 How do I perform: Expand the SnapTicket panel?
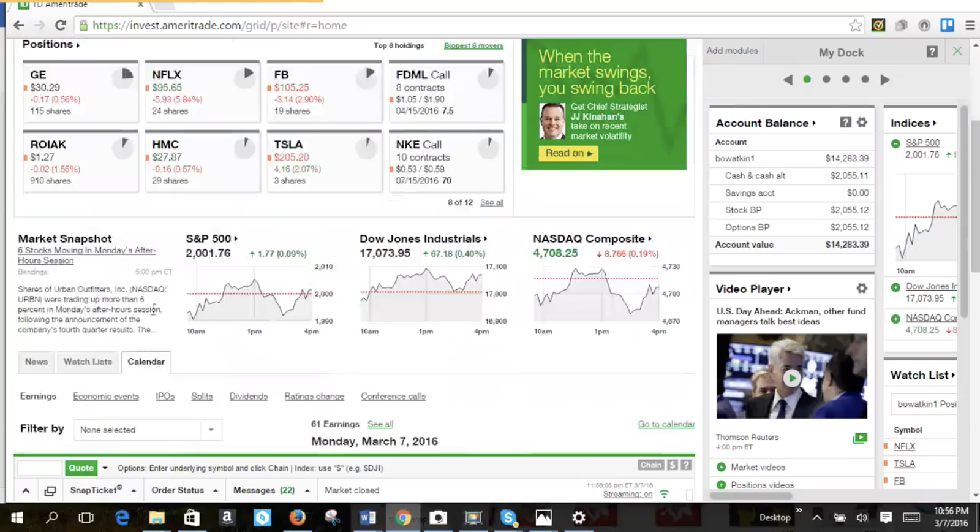coord(134,490)
